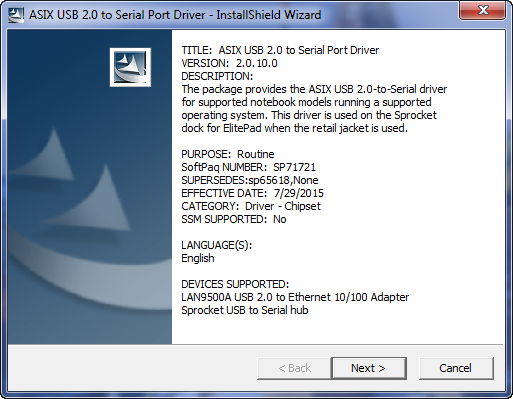Click the DEVICES SUPPORTED: heading
Screen dimensions: 513x399
tap(235, 284)
